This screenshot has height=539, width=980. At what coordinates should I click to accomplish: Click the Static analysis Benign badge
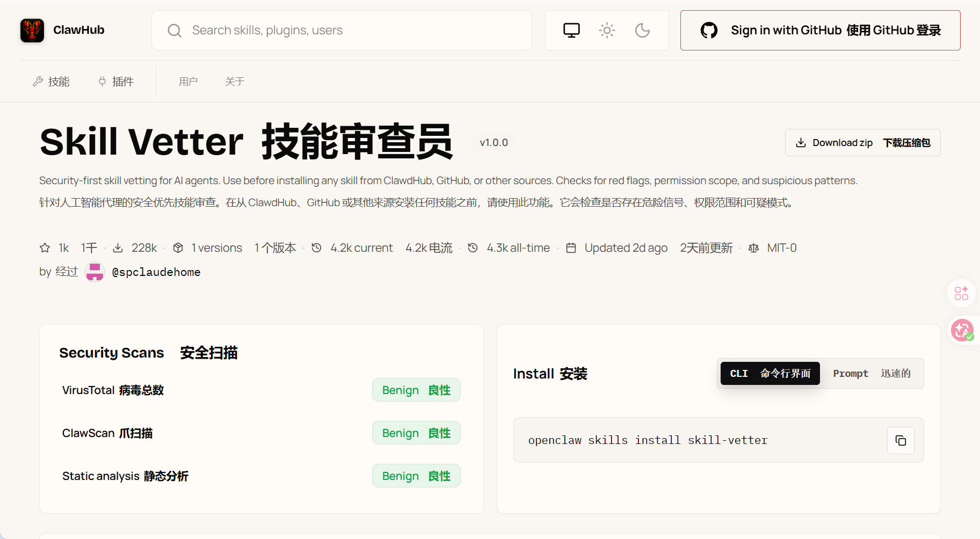point(416,476)
